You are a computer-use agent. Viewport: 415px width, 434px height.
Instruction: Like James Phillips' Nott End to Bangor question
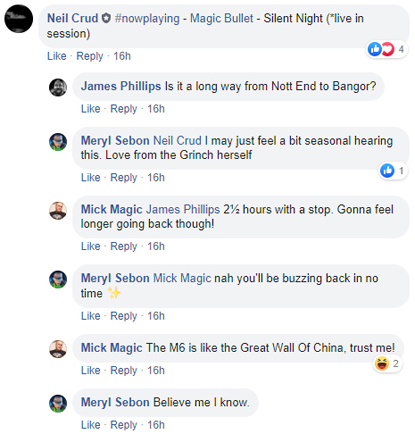[x=91, y=109]
